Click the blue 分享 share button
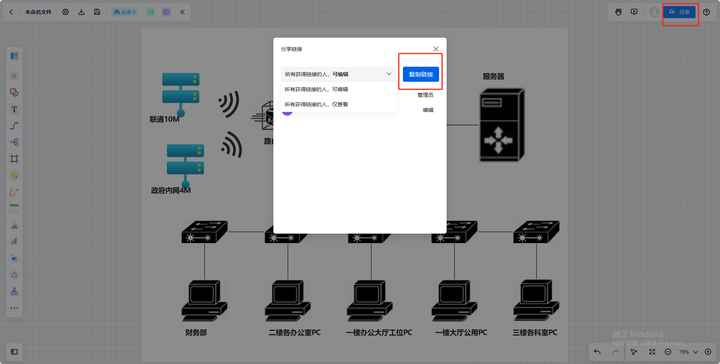This screenshot has width=720, height=364. 680,12
